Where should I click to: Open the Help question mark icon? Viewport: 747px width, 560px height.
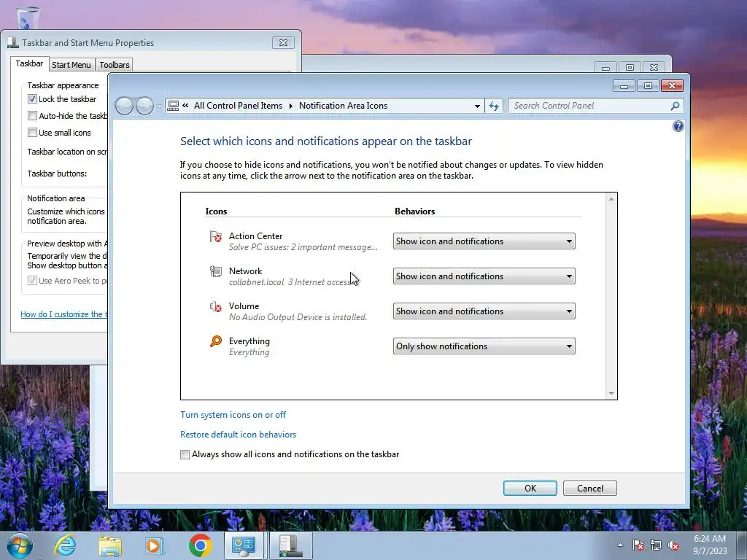click(678, 126)
